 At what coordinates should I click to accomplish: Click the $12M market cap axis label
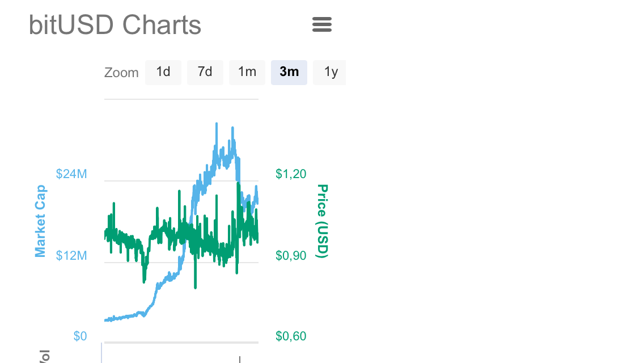tap(71, 256)
